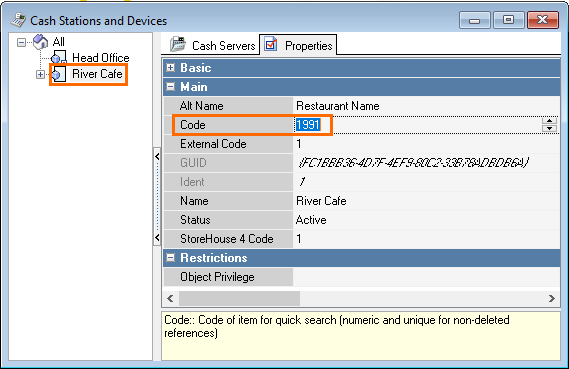Click the Cash Servers tab icon

[178, 45]
